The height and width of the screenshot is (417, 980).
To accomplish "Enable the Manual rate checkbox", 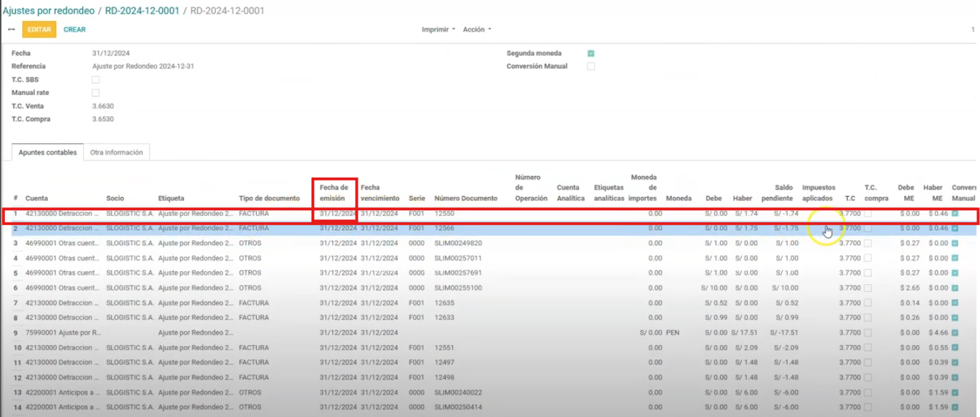I will point(96,93).
